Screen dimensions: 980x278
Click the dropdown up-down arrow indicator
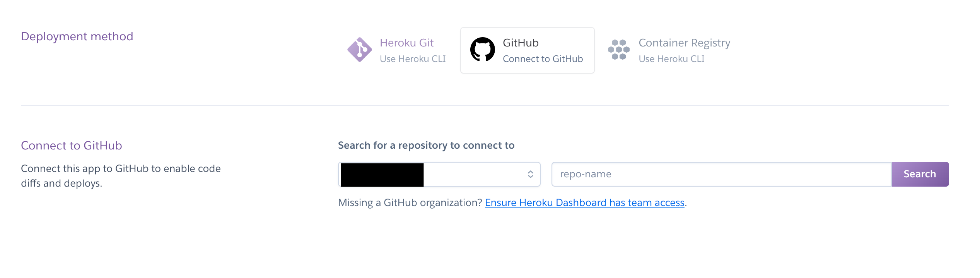click(x=531, y=174)
